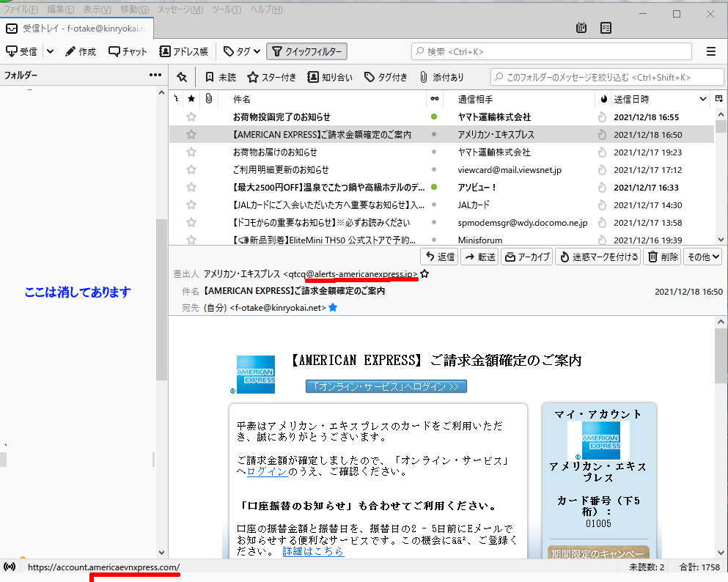Star the AMERICAN EXPRESS ご請求金額確定 message
This screenshot has height=582, width=728.
(191, 135)
